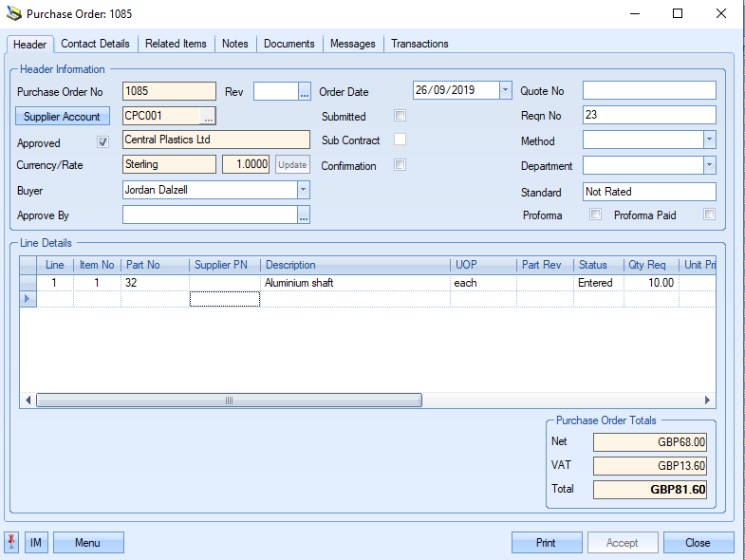Click the horizontal scrollbar thumb in Line Details

coord(229,401)
